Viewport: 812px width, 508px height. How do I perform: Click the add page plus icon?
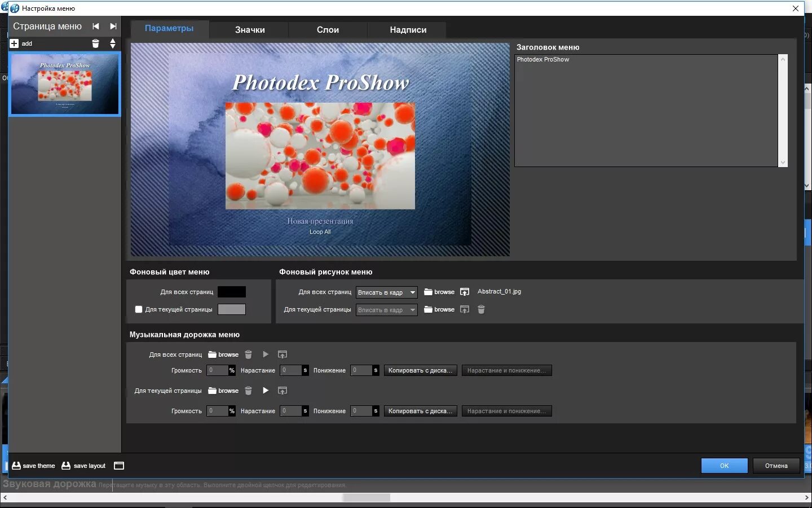pyautogui.click(x=14, y=43)
